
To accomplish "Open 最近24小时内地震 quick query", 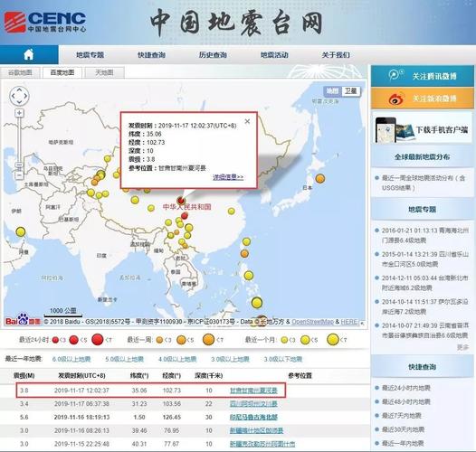I will click(x=406, y=388).
